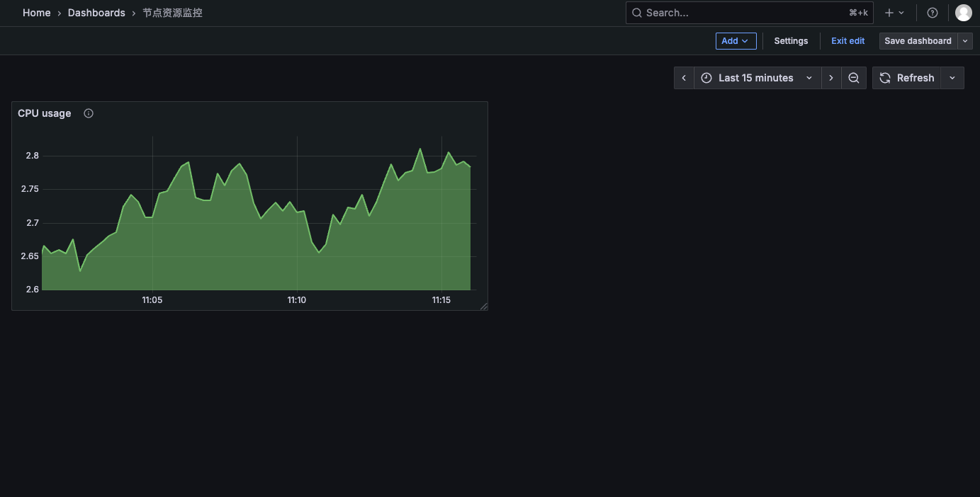Image resolution: width=980 pixels, height=497 pixels.
Task: Click Exit edit to leave editing mode
Action: coord(847,40)
